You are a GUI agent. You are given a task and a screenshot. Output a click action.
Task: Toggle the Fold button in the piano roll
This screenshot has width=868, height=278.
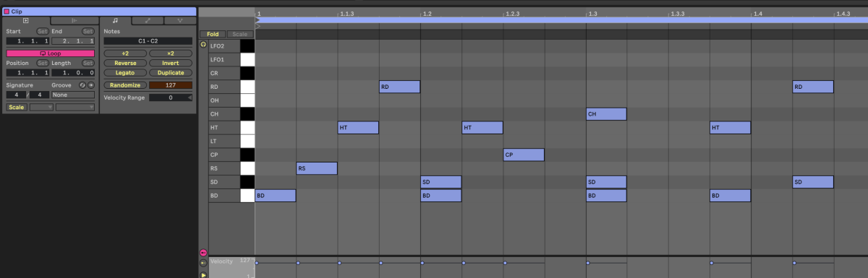tap(213, 34)
